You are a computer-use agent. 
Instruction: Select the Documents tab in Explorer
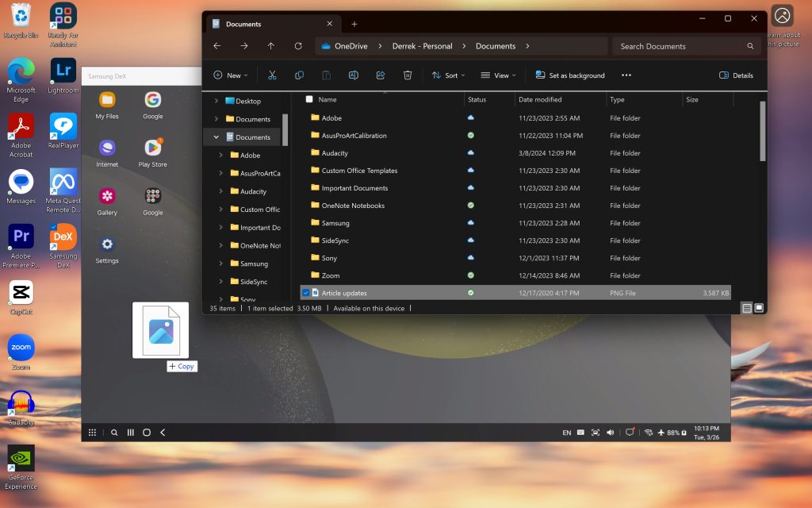pyautogui.click(x=273, y=24)
